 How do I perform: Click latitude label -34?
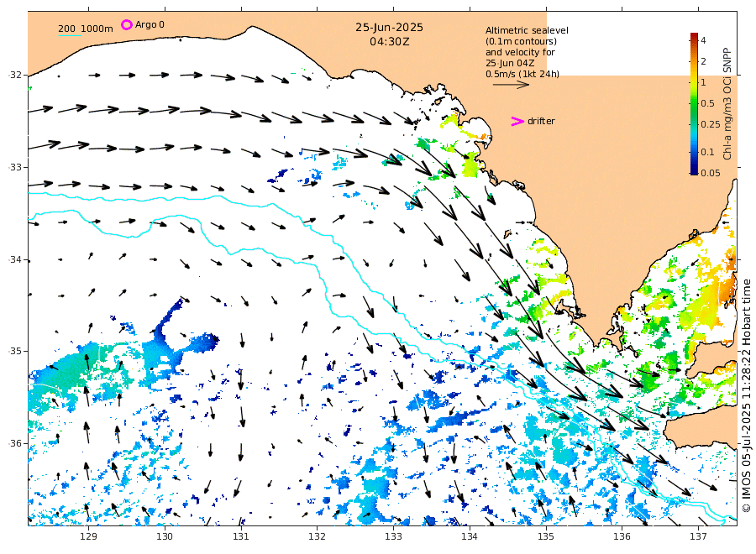(x=15, y=259)
